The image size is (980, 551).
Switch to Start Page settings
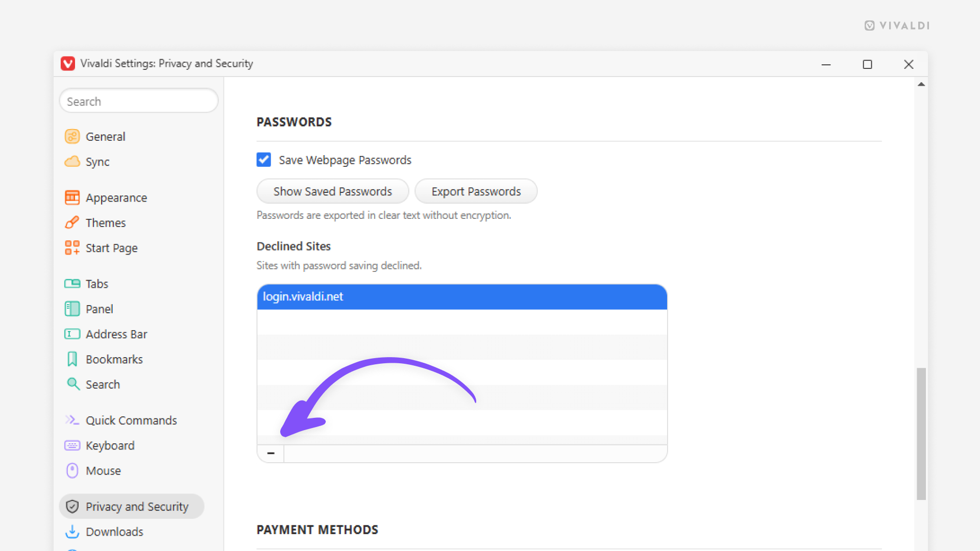point(112,248)
